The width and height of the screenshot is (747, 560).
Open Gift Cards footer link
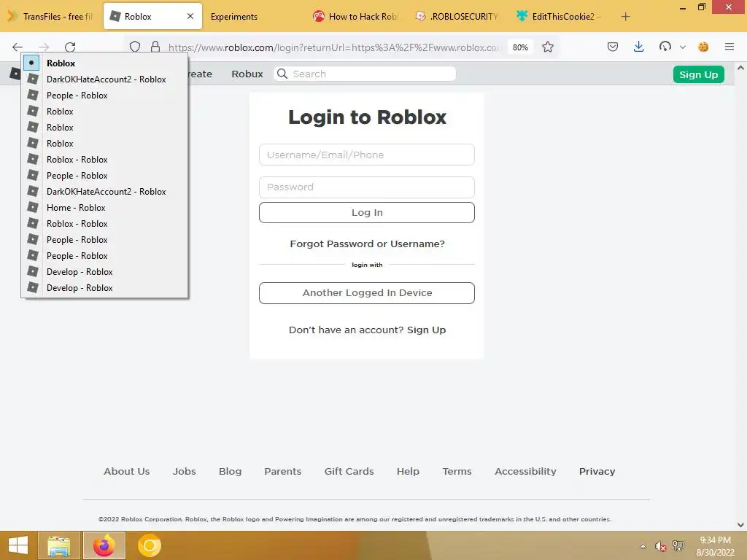pyautogui.click(x=349, y=472)
